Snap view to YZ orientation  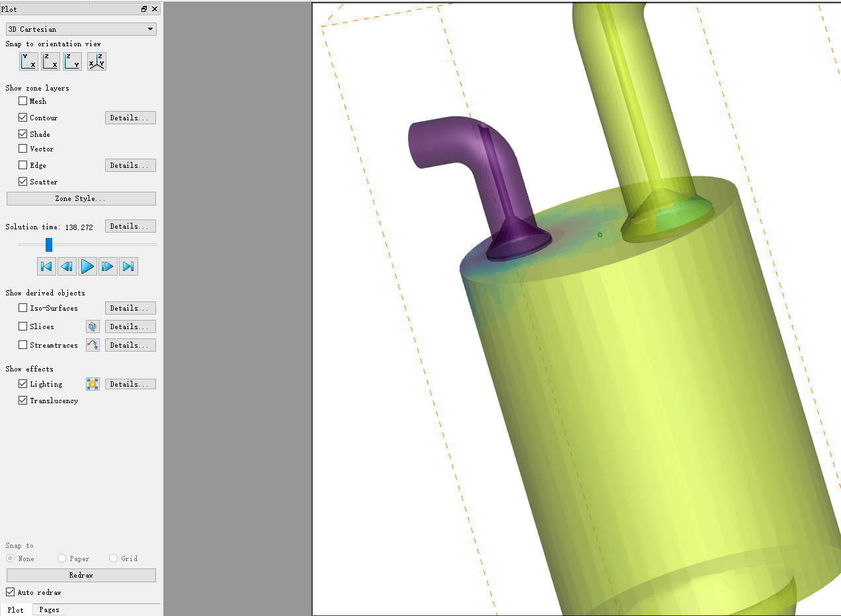tap(72, 61)
